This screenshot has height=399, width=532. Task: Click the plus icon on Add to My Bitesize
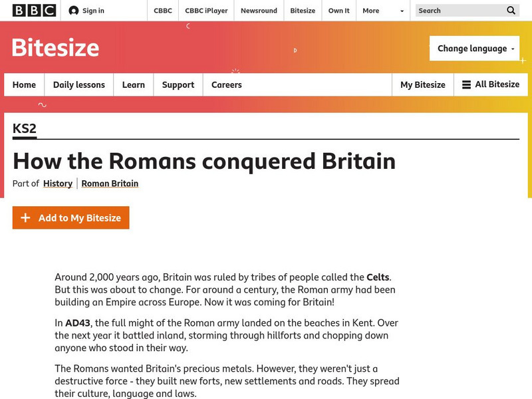(25, 217)
